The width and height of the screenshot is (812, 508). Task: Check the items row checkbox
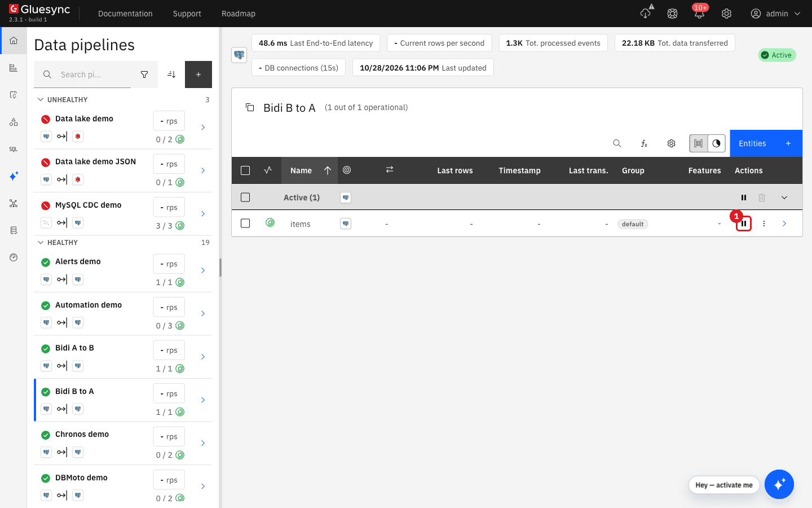coord(245,224)
